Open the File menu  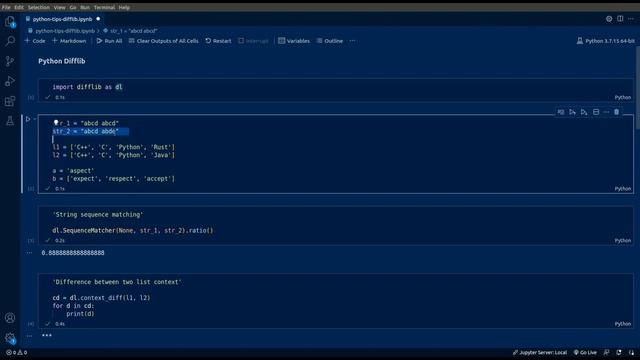tap(6, 7)
